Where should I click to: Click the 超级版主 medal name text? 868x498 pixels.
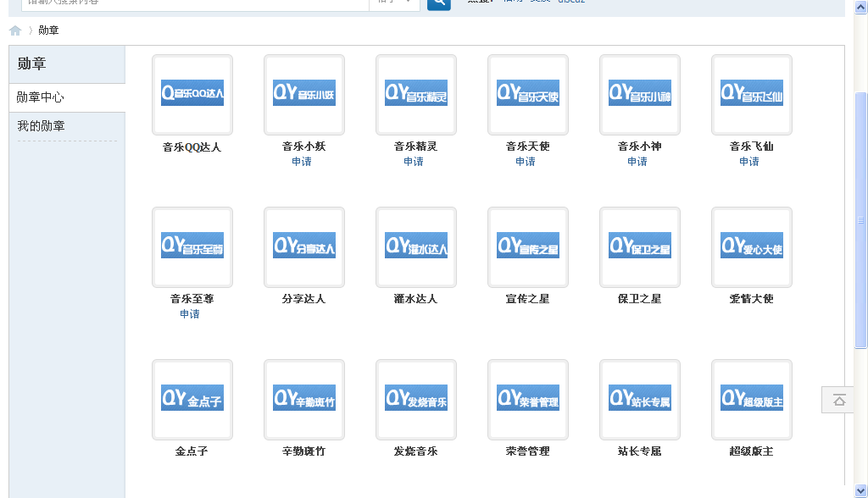[x=751, y=451]
